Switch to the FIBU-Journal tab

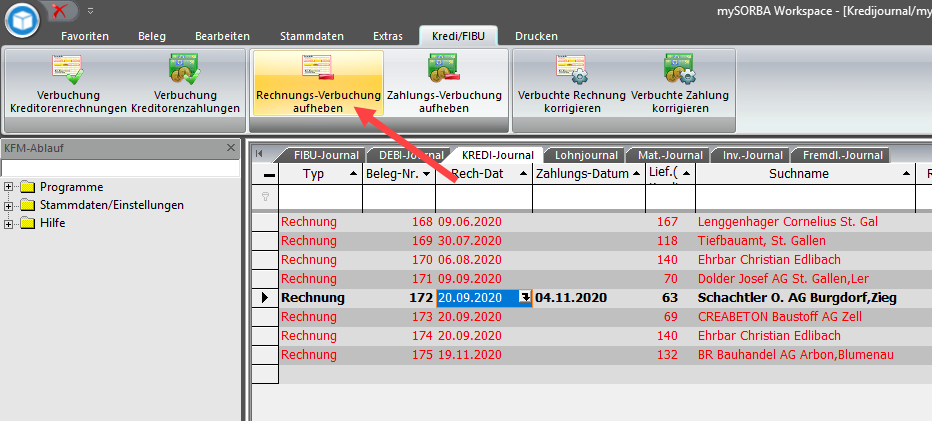[326, 155]
